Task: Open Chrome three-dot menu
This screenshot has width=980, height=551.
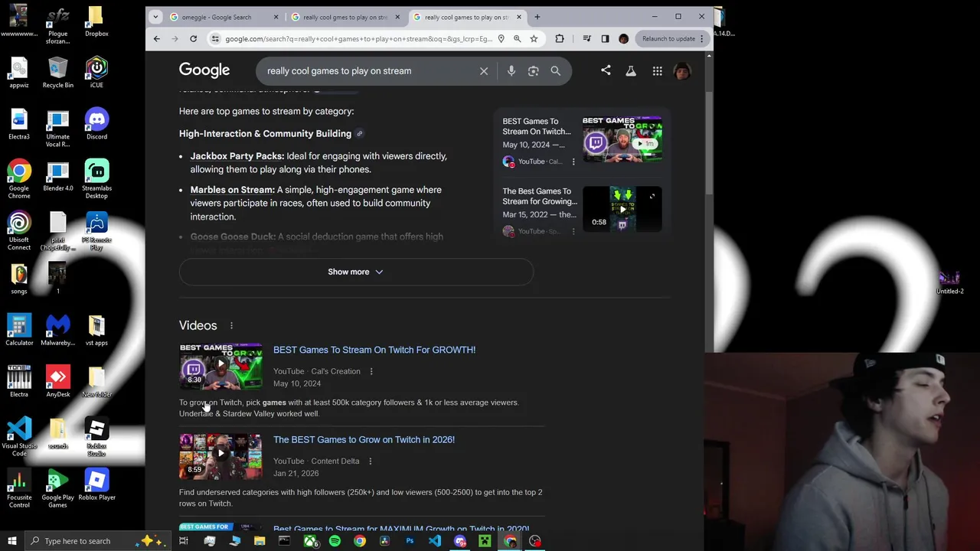Action: [x=701, y=38]
